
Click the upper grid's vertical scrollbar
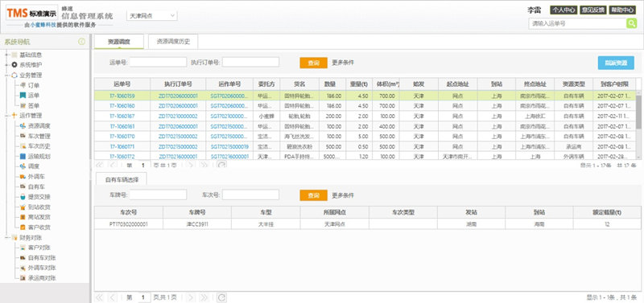[638, 125]
